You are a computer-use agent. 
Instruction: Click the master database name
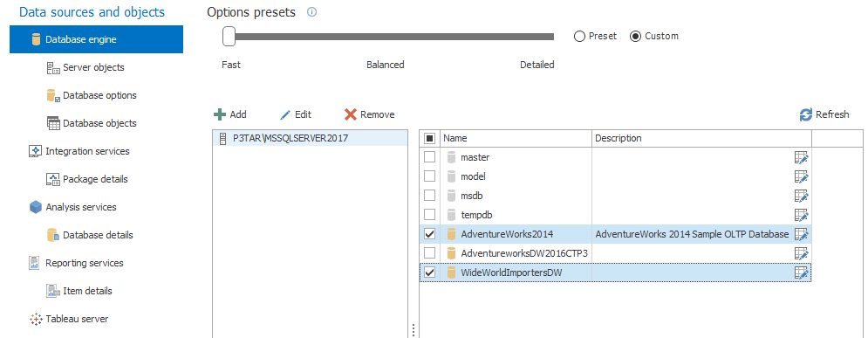point(475,157)
